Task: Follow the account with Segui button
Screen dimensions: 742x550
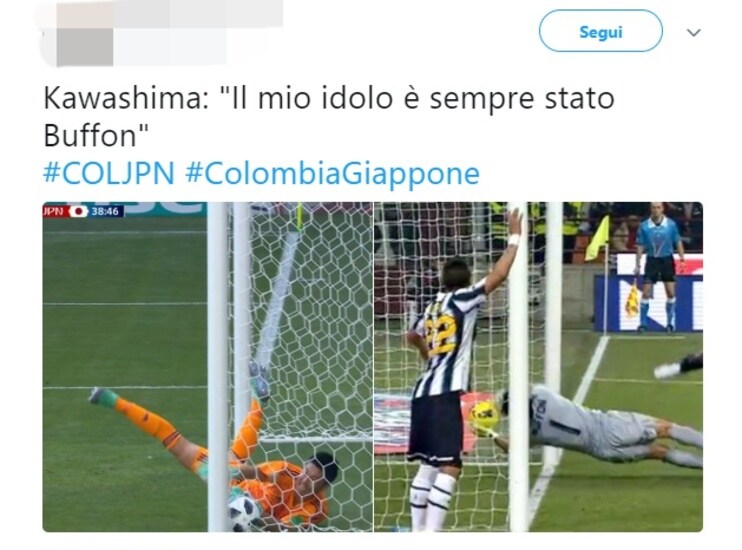Action: 601,31
